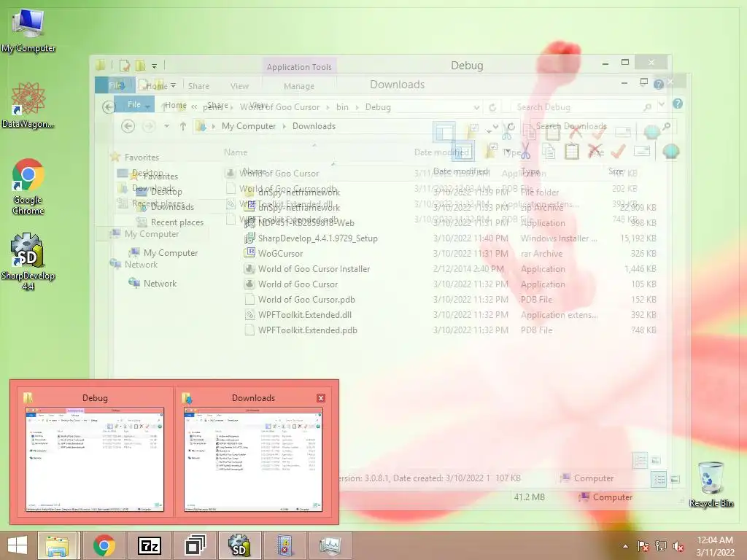The image size is (747, 560).
Task: Expand the ribbon chevron in Downloads window
Action: (x=662, y=104)
